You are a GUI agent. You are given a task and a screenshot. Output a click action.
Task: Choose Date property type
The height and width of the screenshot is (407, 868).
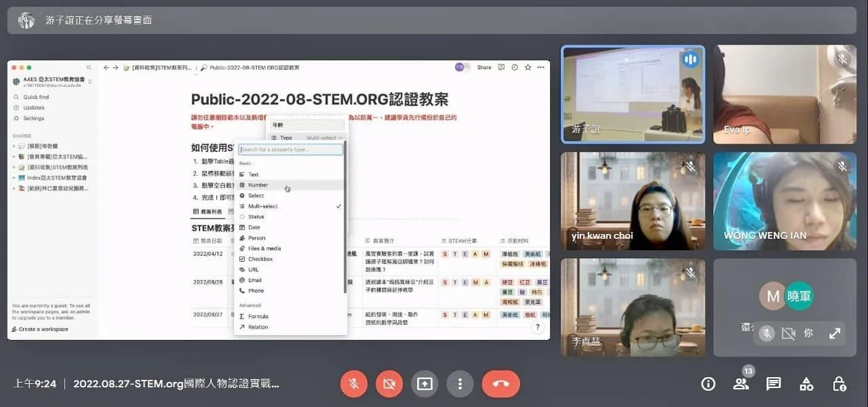[x=290, y=227]
